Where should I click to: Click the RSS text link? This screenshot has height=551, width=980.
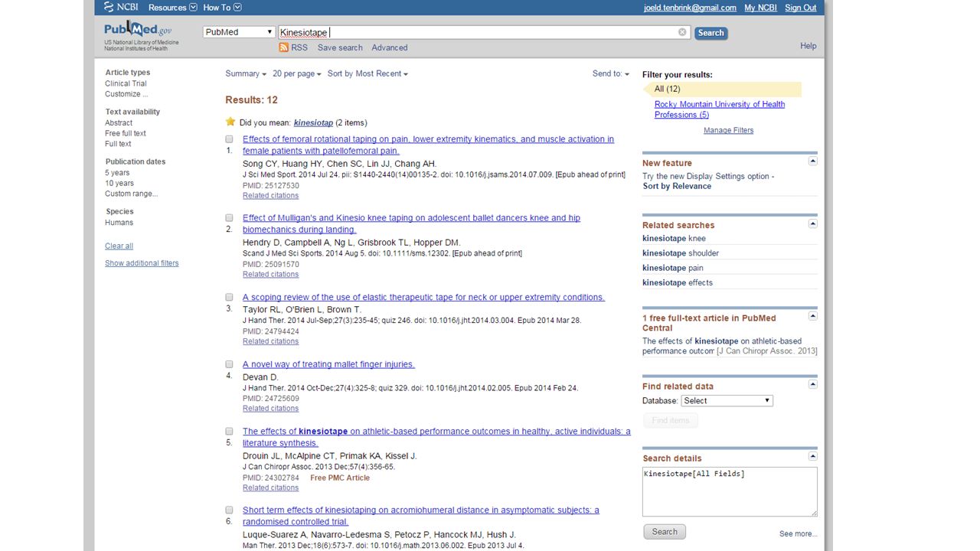coord(299,47)
